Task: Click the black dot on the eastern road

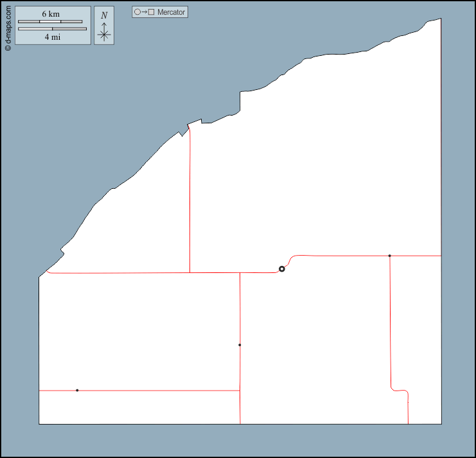Action: (389, 256)
